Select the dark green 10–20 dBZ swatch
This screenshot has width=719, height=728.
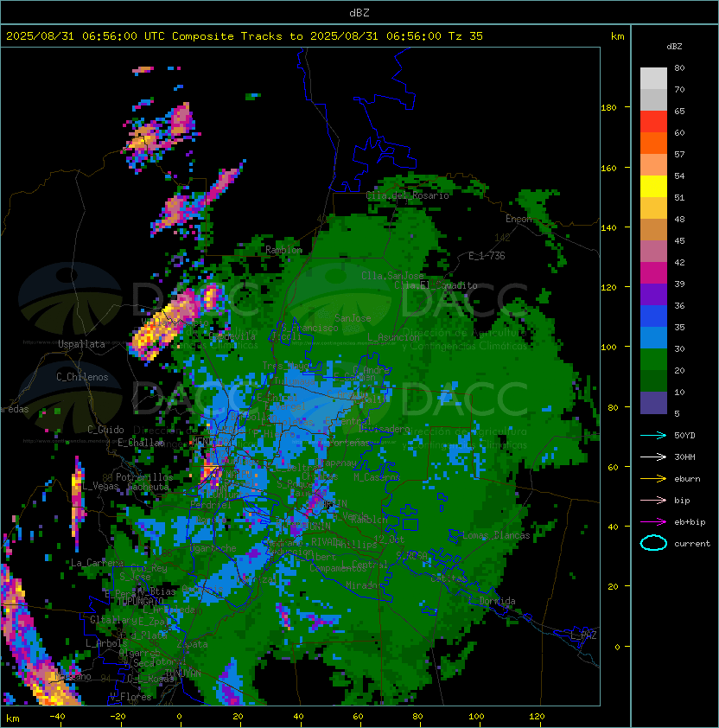click(653, 380)
